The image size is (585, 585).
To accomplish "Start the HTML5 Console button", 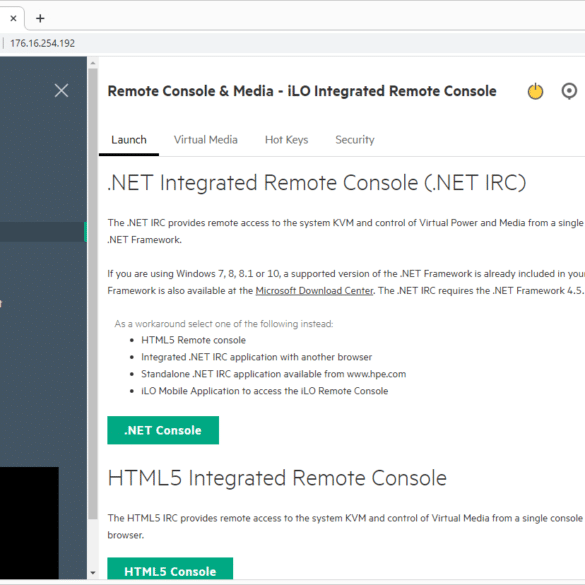I will pos(170,569).
